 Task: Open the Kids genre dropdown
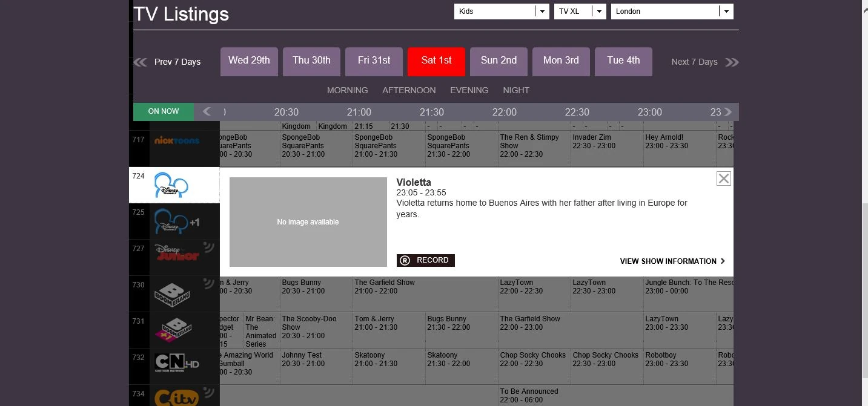pos(501,11)
